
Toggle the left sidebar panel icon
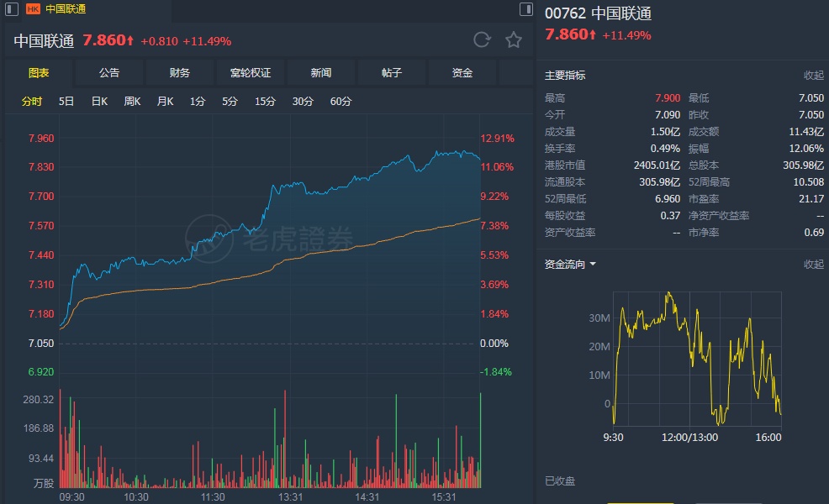point(12,9)
